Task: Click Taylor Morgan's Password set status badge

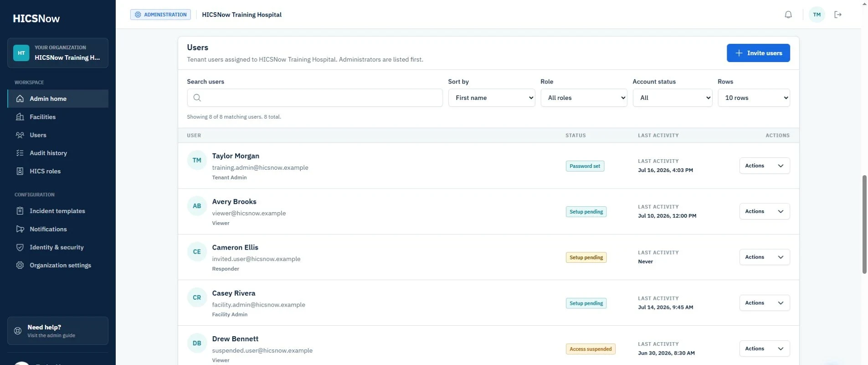Action: point(585,166)
